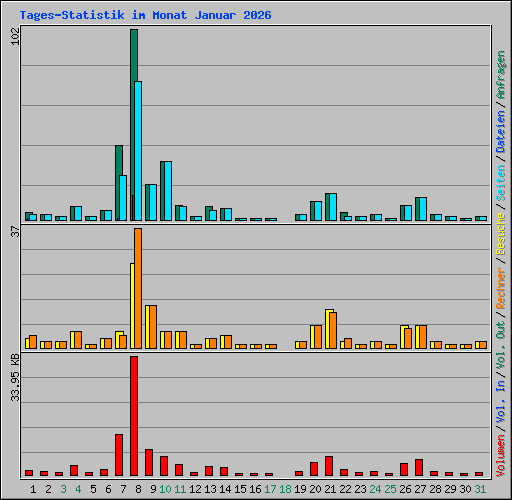Click day label "14" on the axis

click(225, 489)
